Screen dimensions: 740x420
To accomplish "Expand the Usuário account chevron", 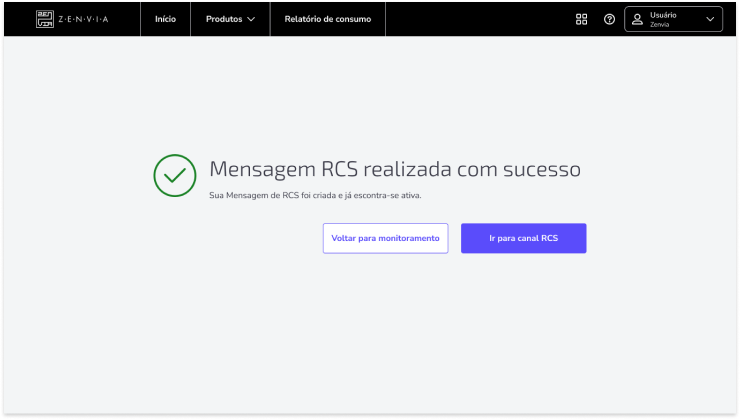I will [x=710, y=19].
